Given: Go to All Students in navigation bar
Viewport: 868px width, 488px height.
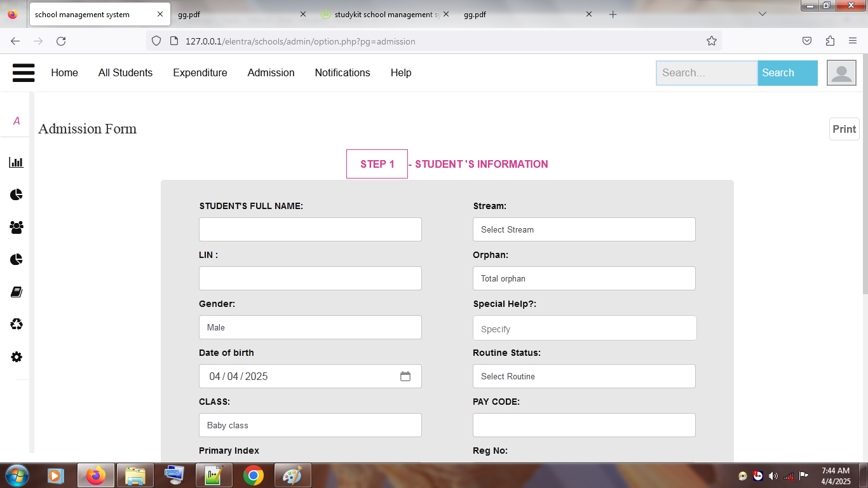Looking at the screenshot, I should [x=125, y=72].
